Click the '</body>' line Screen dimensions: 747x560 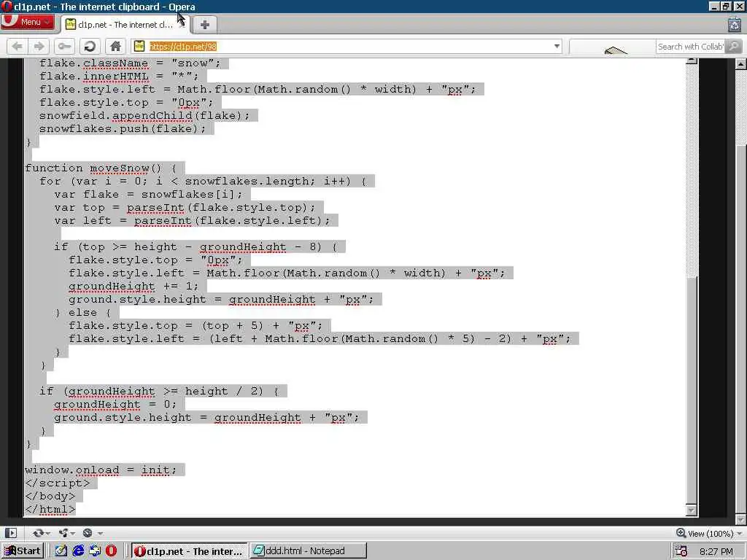tap(50, 496)
